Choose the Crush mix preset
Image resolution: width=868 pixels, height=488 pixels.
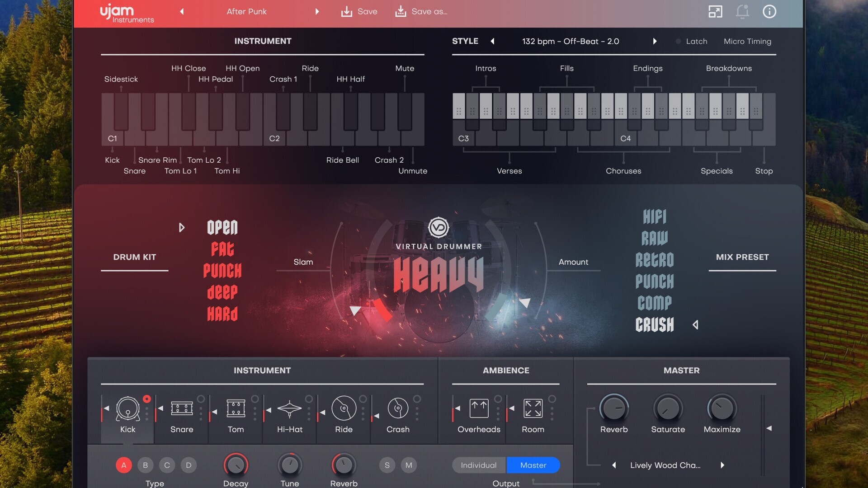[x=655, y=324]
